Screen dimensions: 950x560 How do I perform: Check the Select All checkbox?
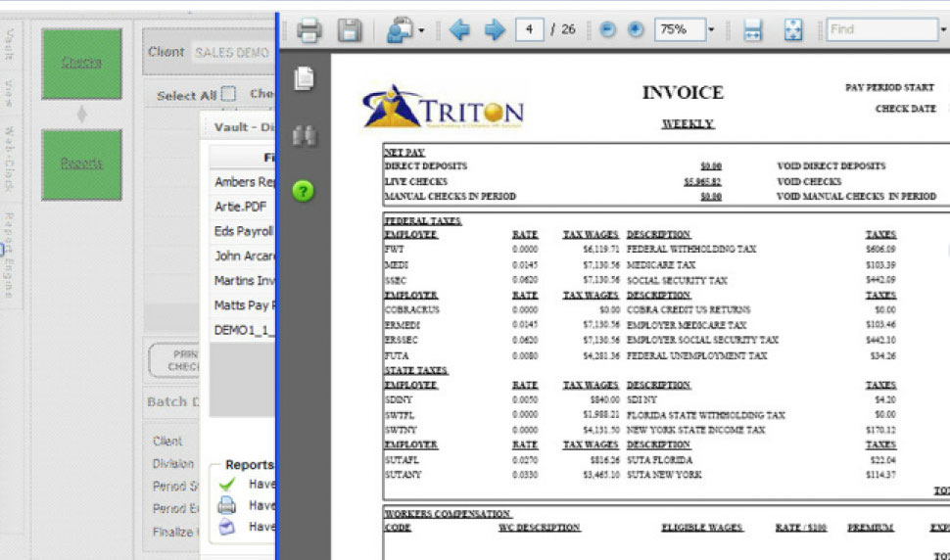[228, 95]
